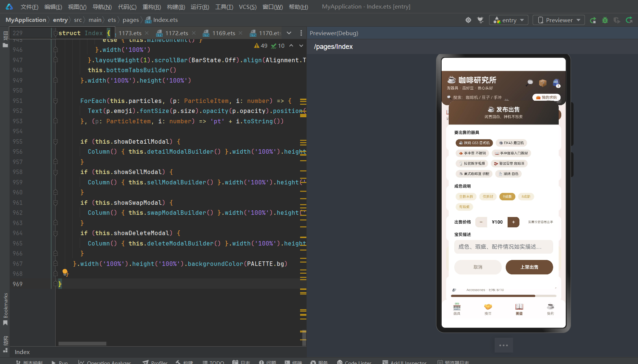638x364 pixels.
Task: Open the 器具 bottom tab in preview
Action: tap(457, 309)
